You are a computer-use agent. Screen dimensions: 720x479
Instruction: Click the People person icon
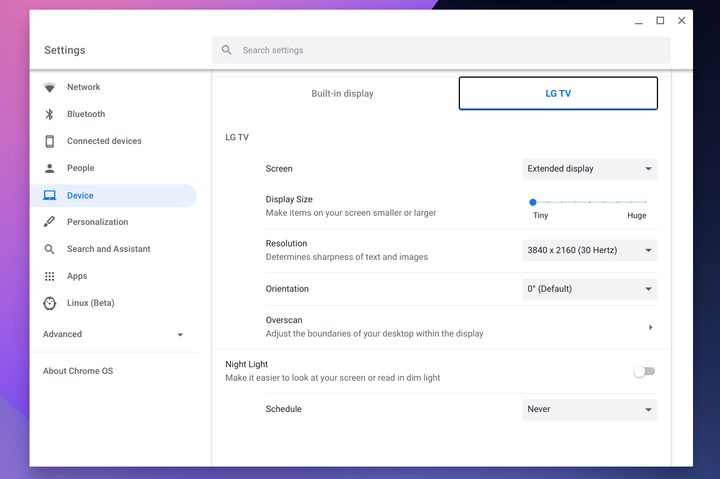50,168
